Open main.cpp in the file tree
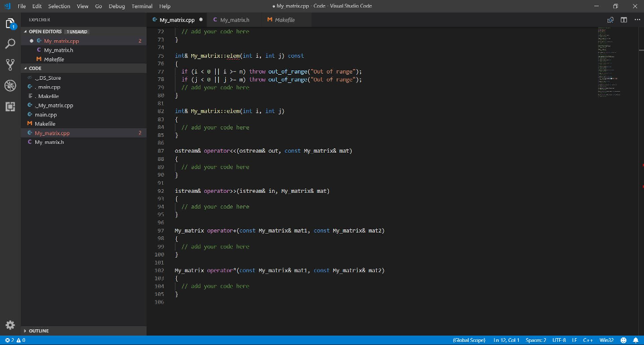 tap(84, 114)
